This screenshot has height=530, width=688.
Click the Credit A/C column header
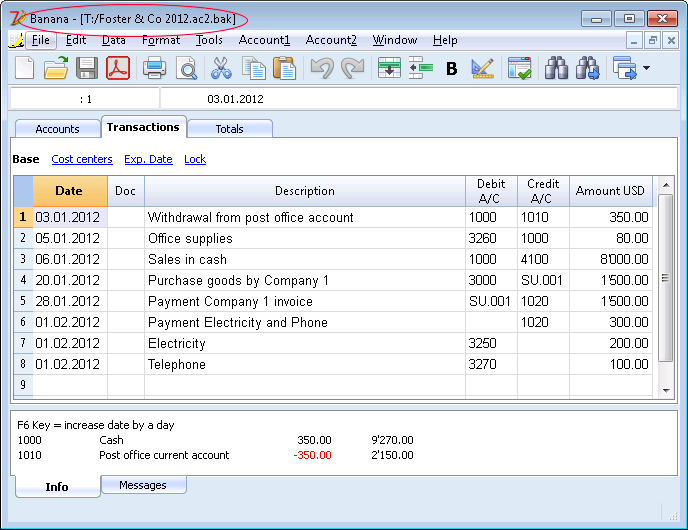pyautogui.click(x=543, y=191)
